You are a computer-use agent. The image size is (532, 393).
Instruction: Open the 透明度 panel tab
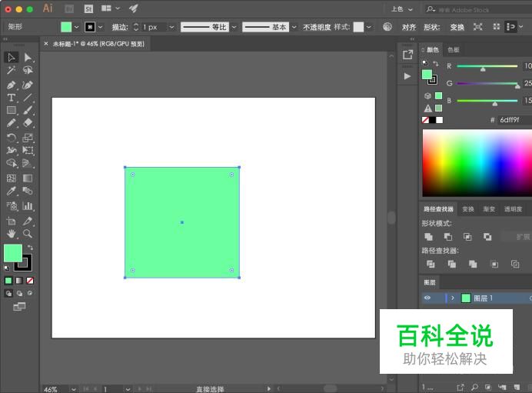pyautogui.click(x=513, y=209)
